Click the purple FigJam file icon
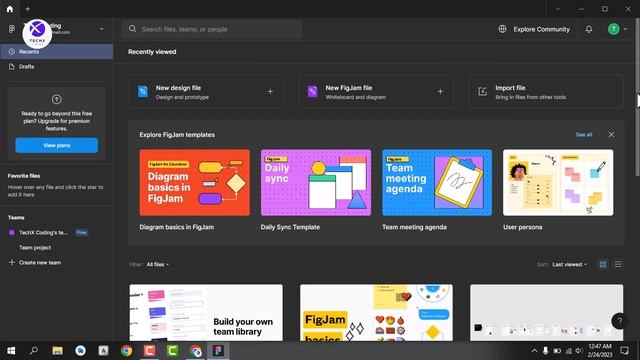Viewport: 640px width, 360px height. tap(312, 91)
